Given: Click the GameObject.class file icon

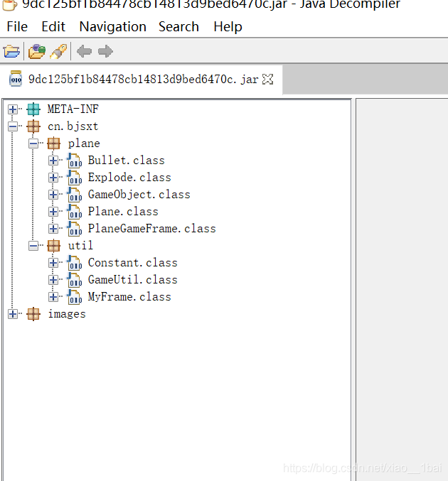Looking at the screenshot, I should [75, 195].
